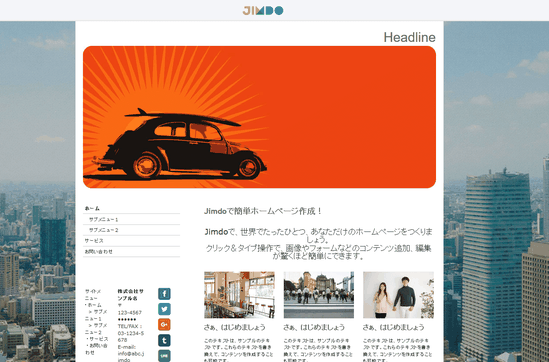Click the 123-4567 postal code text

tap(130, 313)
